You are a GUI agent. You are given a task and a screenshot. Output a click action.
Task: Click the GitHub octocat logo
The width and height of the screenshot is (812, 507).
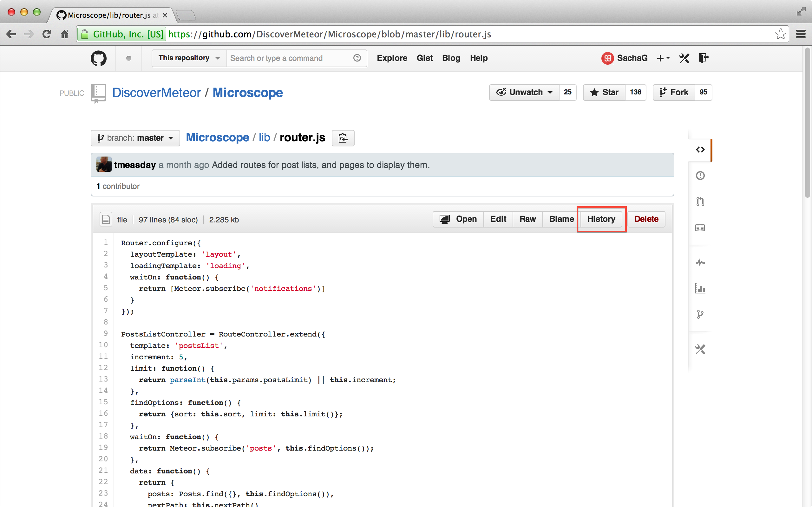coord(98,58)
